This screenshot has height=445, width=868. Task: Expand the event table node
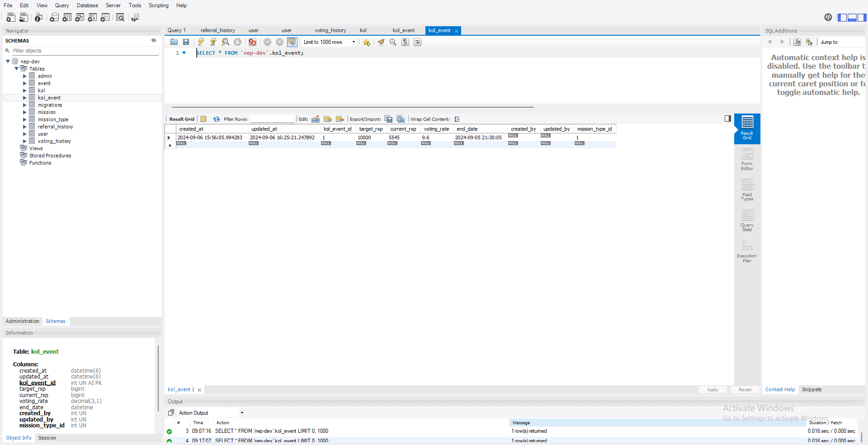pyautogui.click(x=25, y=83)
